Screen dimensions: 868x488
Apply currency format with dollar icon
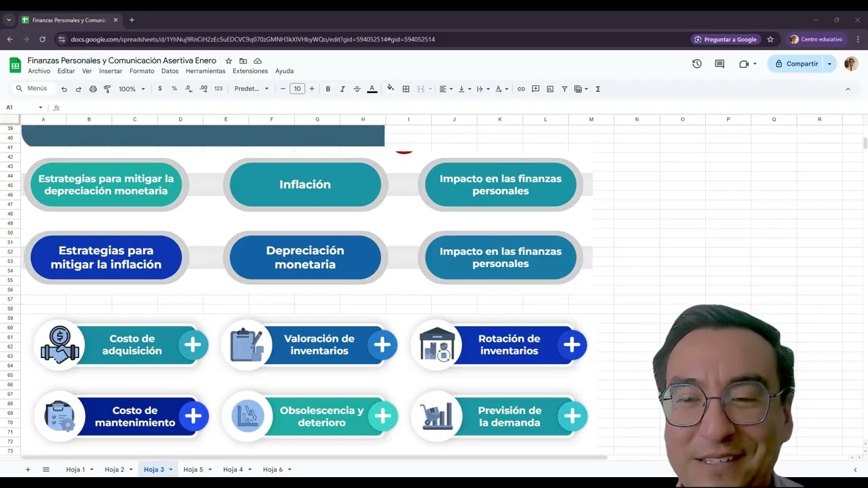coord(160,89)
